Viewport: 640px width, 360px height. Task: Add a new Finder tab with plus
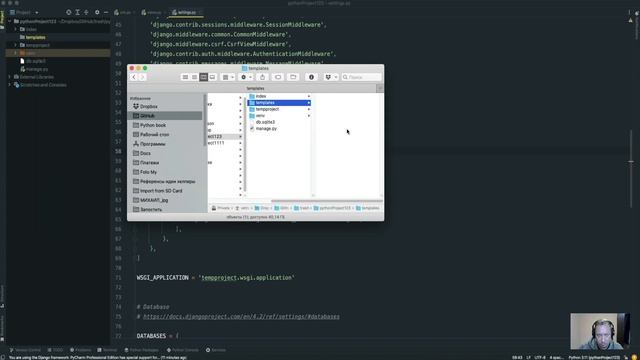point(380,88)
